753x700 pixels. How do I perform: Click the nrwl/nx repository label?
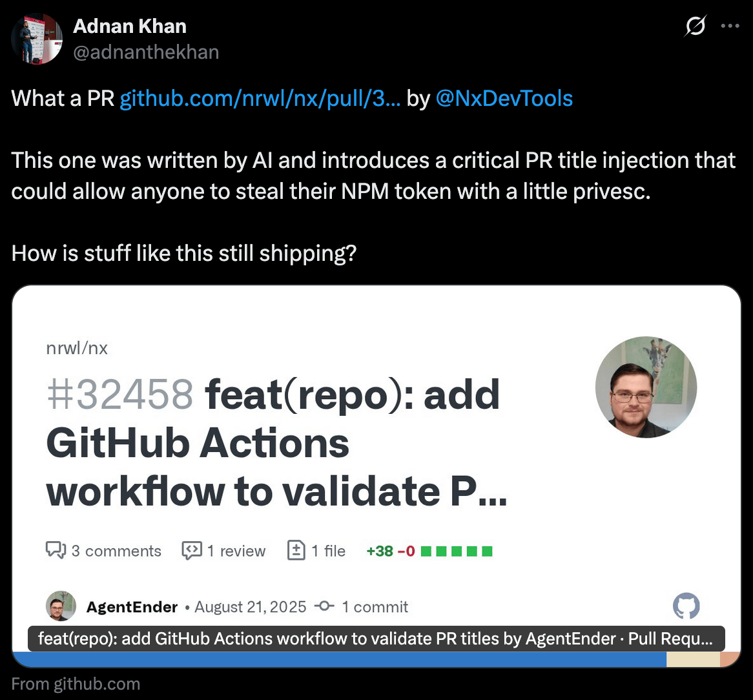coord(77,347)
